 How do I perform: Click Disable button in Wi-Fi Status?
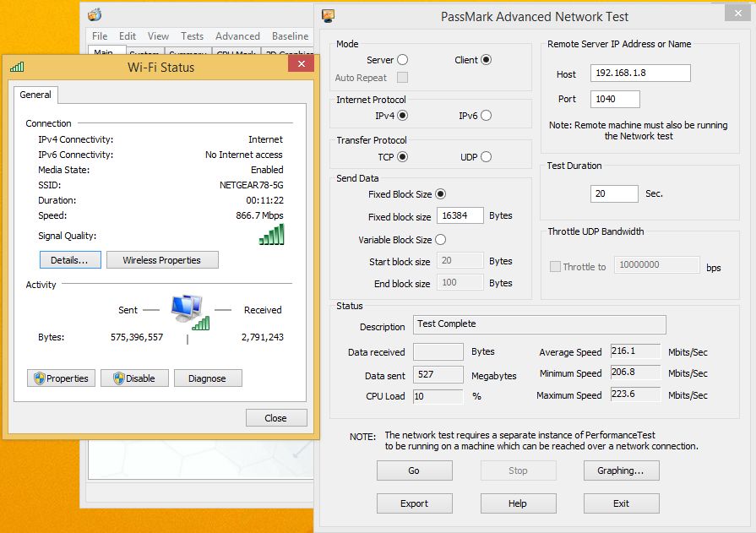[x=134, y=378]
